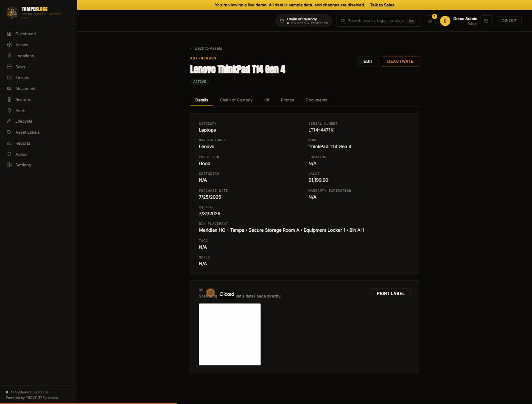Select the Documents tab
The image size is (532, 404).
[x=316, y=100]
